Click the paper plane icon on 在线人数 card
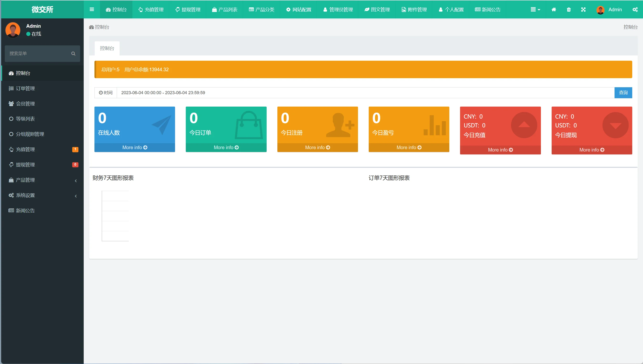This screenshot has width=643, height=364. pyautogui.click(x=162, y=125)
